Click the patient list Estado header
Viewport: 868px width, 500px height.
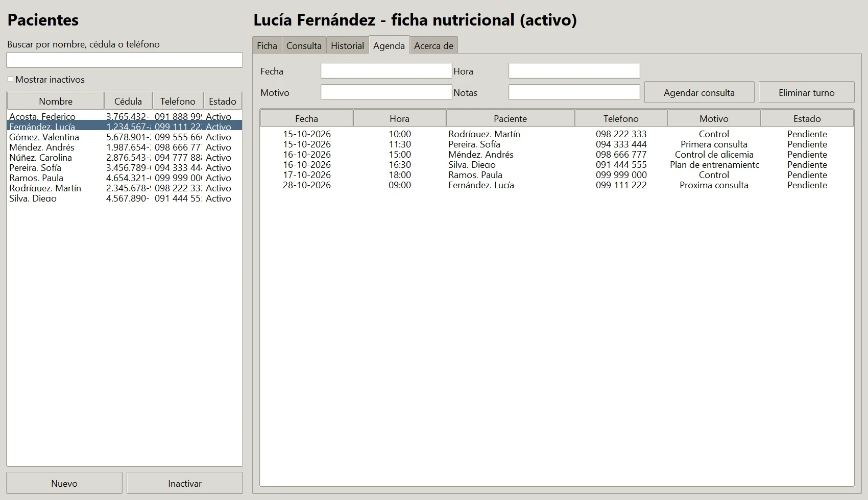click(223, 101)
